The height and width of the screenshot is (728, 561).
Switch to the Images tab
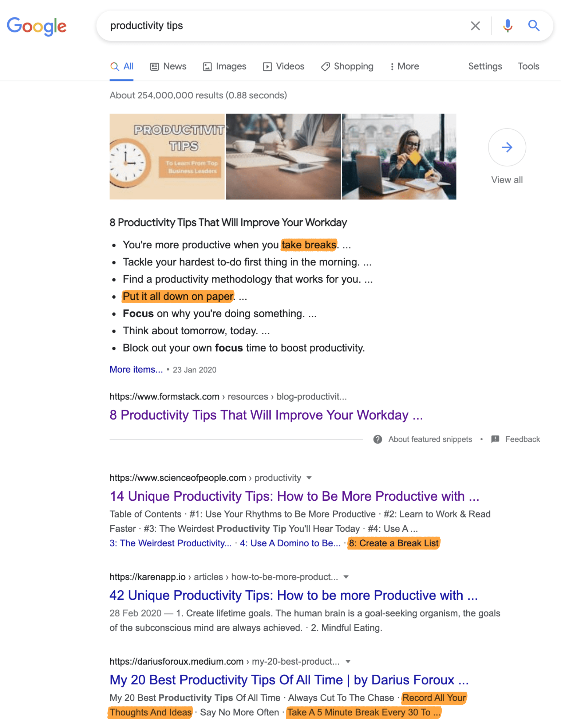click(225, 66)
